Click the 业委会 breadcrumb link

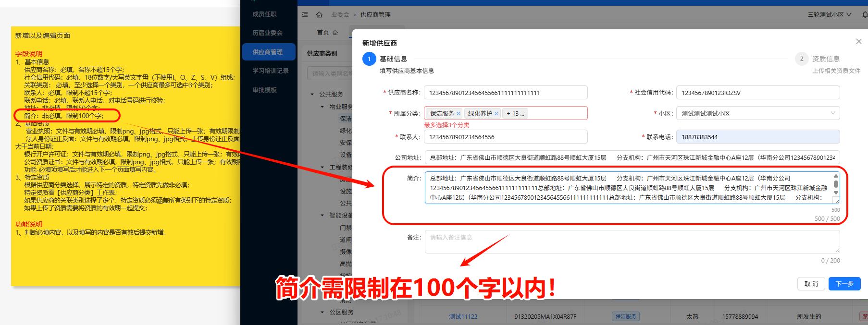pos(340,15)
